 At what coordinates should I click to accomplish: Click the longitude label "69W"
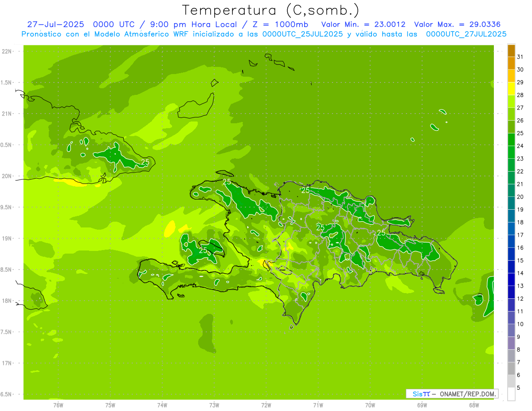[422, 405]
